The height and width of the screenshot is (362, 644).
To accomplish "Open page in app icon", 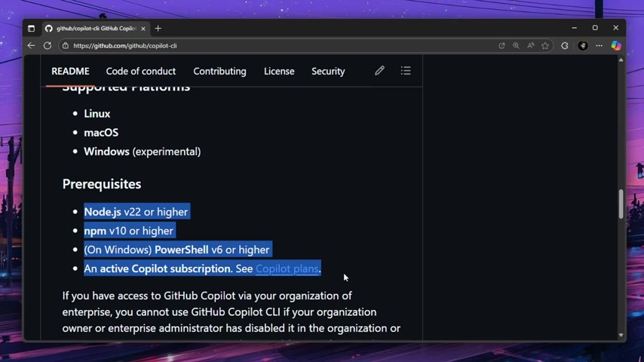I will [501, 45].
